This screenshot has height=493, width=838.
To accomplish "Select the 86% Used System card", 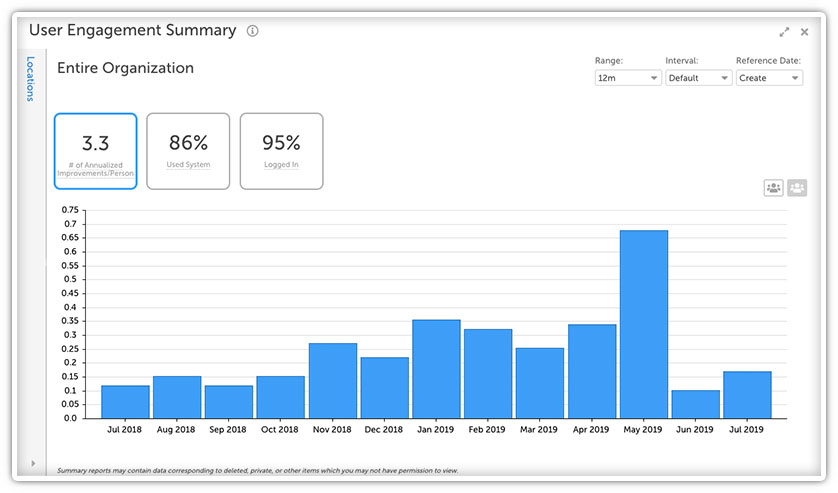I will click(x=188, y=151).
